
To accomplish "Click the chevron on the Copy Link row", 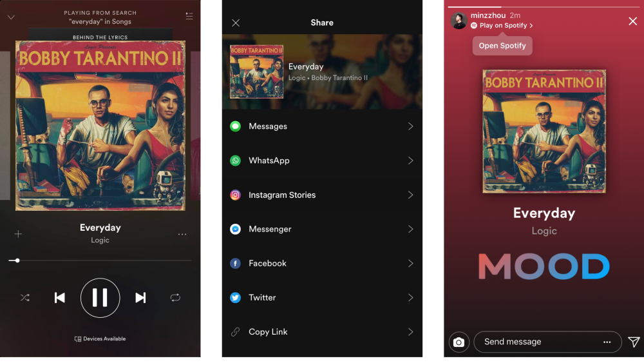I will [410, 332].
